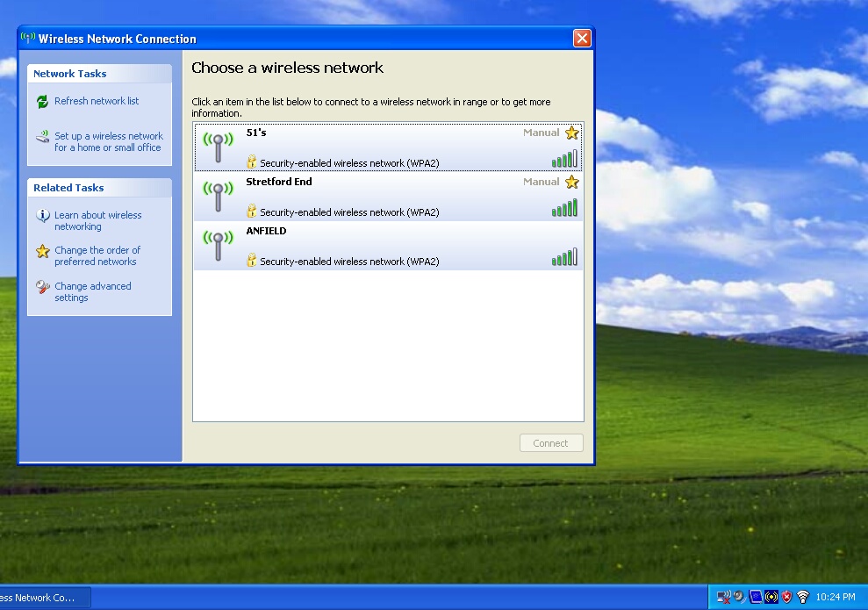Image resolution: width=868 pixels, height=610 pixels.
Task: Click the Connect button
Action: [x=551, y=443]
